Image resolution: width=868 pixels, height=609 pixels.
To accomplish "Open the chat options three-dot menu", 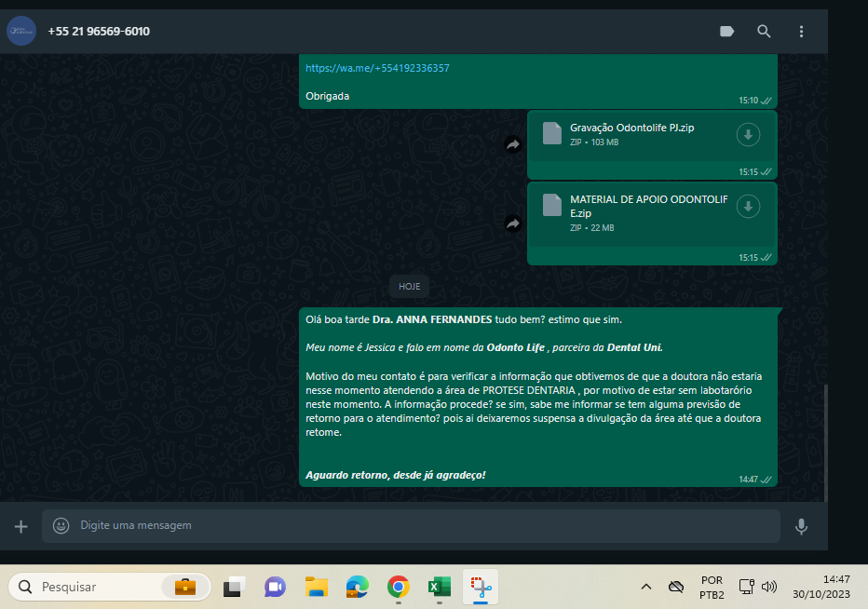I will pos(801,32).
